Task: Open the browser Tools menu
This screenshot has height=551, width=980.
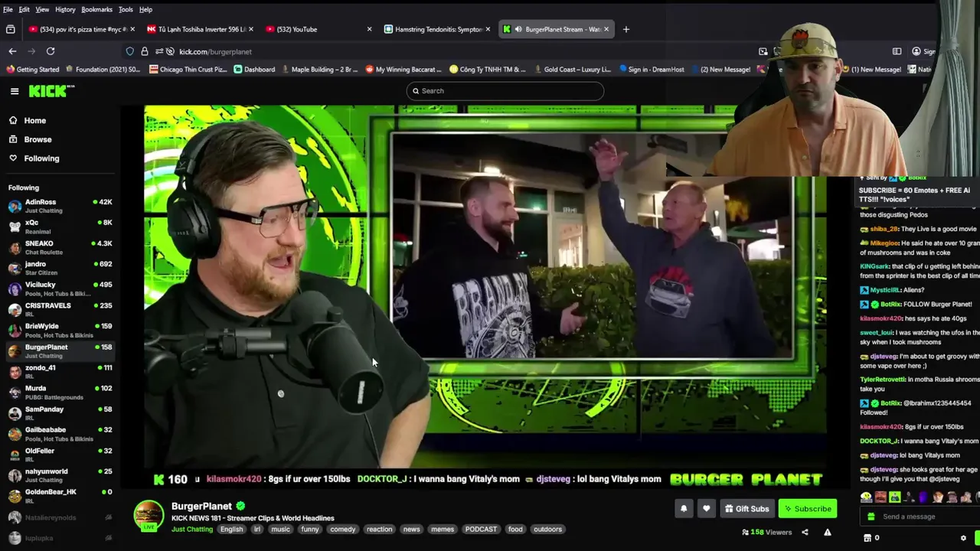Action: [126, 9]
